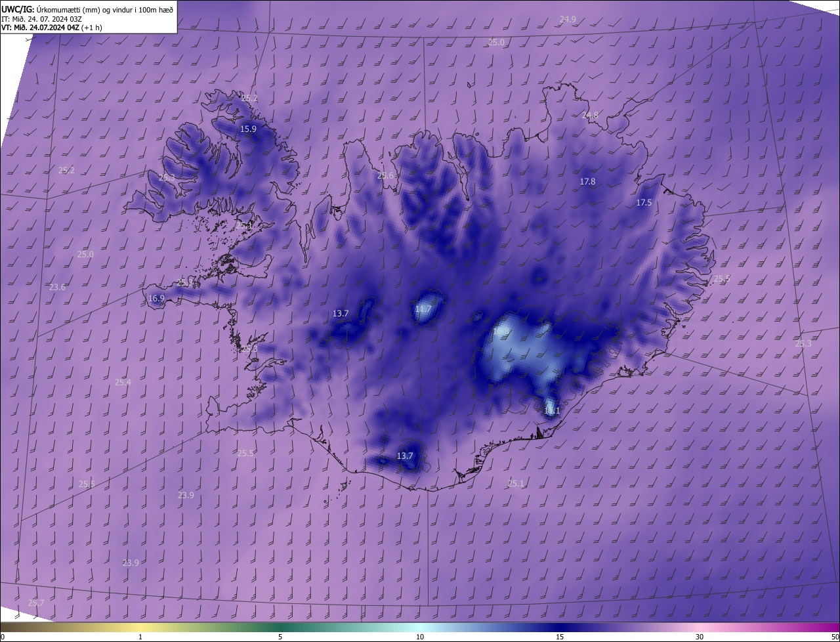Click the valid time line 'VT: Mið. 24.07.2024 04Z (+1 h)'
Image resolution: width=840 pixels, height=642 pixels.
(52, 28)
